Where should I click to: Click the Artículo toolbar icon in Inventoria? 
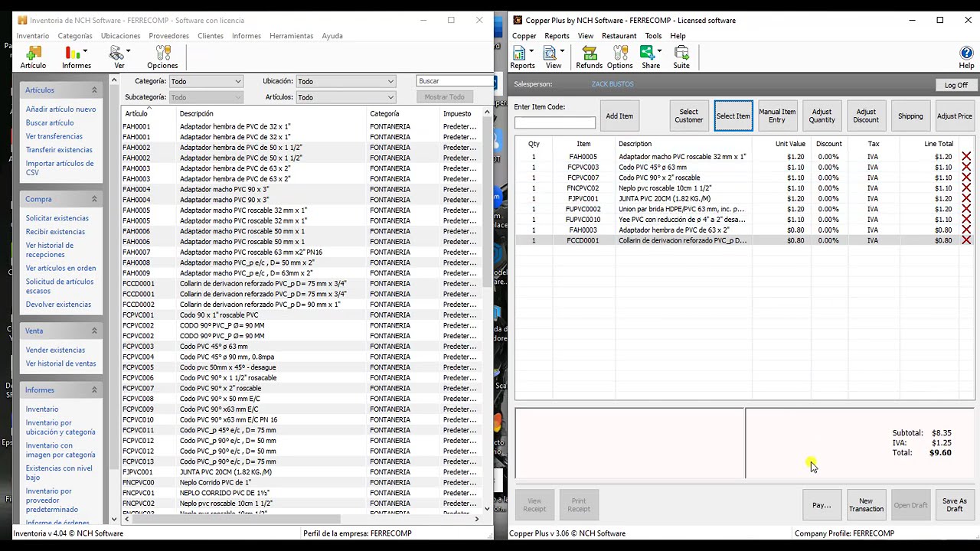[33, 57]
